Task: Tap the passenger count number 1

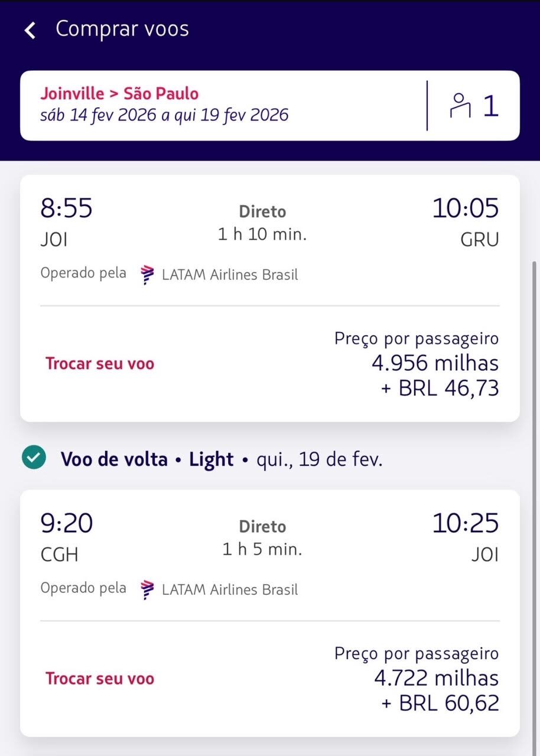Action: (490, 106)
